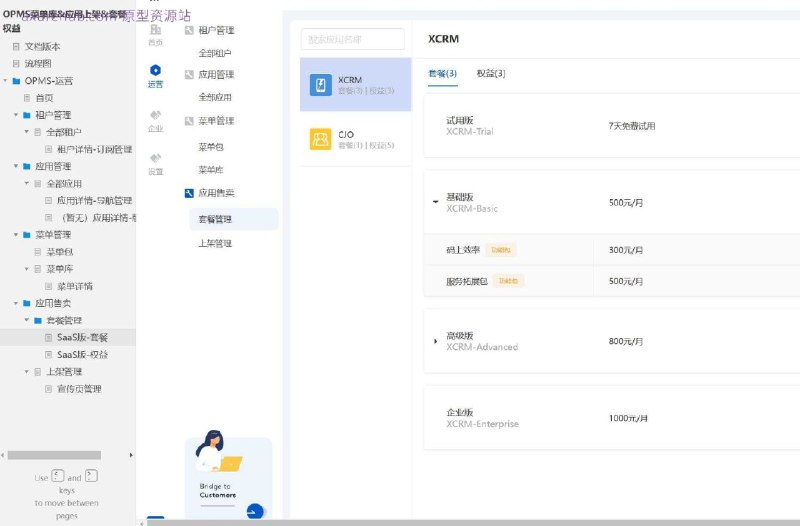The image size is (800, 526).
Task: Collapse the 应用售卖 tree folder
Action: (x=16, y=303)
